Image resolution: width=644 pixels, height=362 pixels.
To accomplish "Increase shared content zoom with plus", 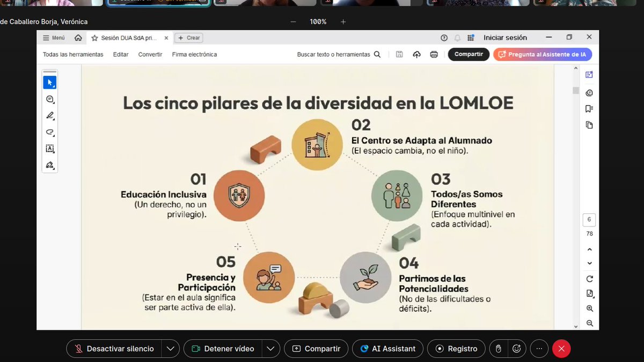I will coord(343,22).
